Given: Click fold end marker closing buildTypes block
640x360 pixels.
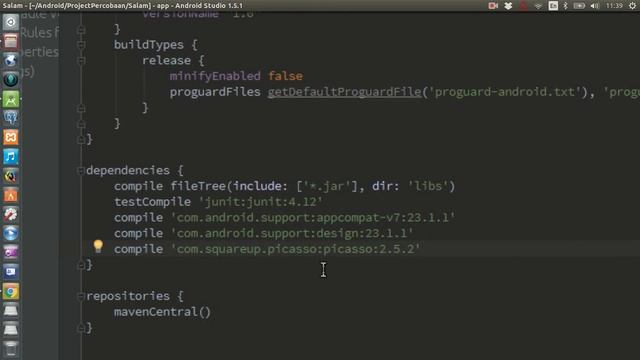Looking at the screenshot, I should [81, 124].
